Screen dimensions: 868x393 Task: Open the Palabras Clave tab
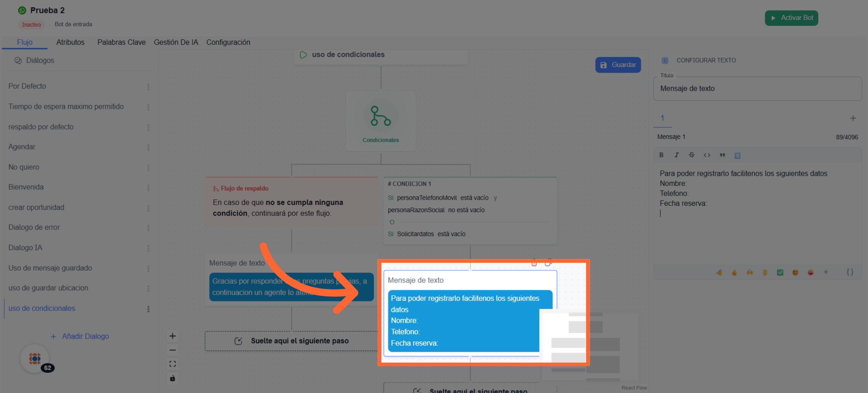(x=121, y=42)
